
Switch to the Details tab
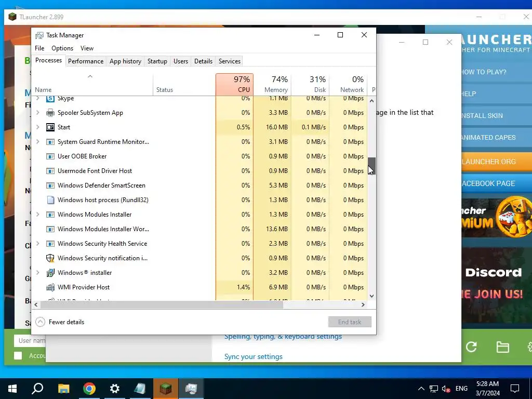203,61
